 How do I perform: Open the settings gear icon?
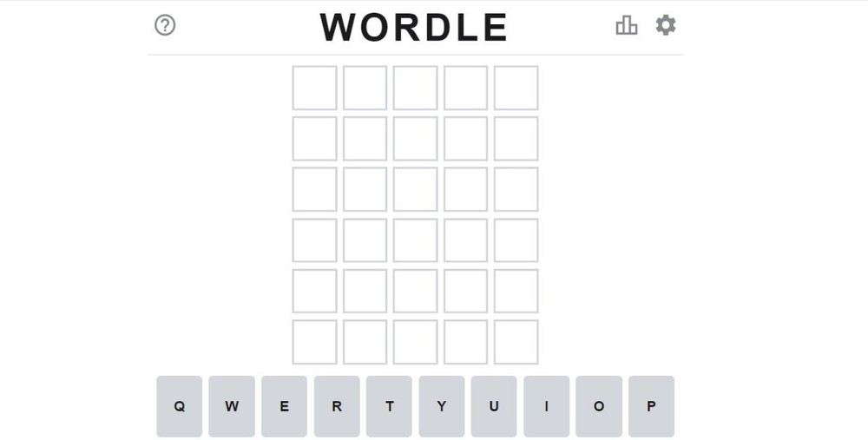coord(666,25)
